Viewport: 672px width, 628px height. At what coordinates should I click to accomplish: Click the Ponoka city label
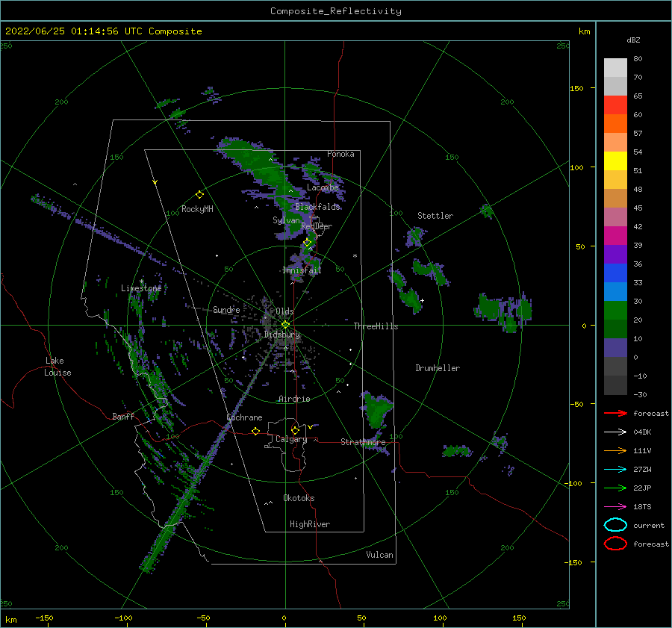(340, 154)
